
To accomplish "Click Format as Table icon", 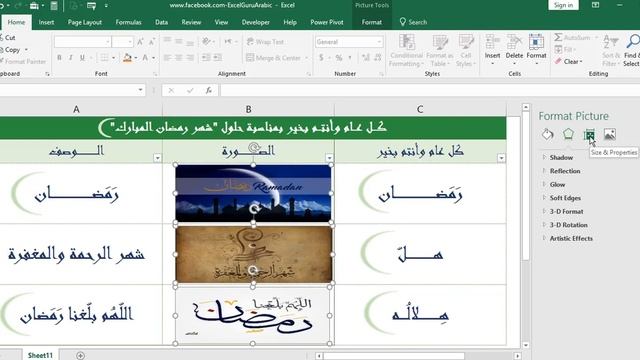I will (440, 51).
